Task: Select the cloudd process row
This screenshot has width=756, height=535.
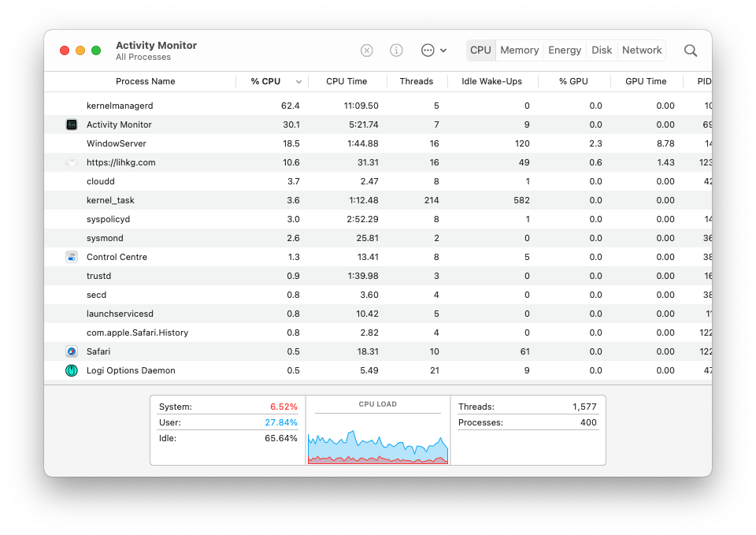Action: pyautogui.click(x=378, y=181)
